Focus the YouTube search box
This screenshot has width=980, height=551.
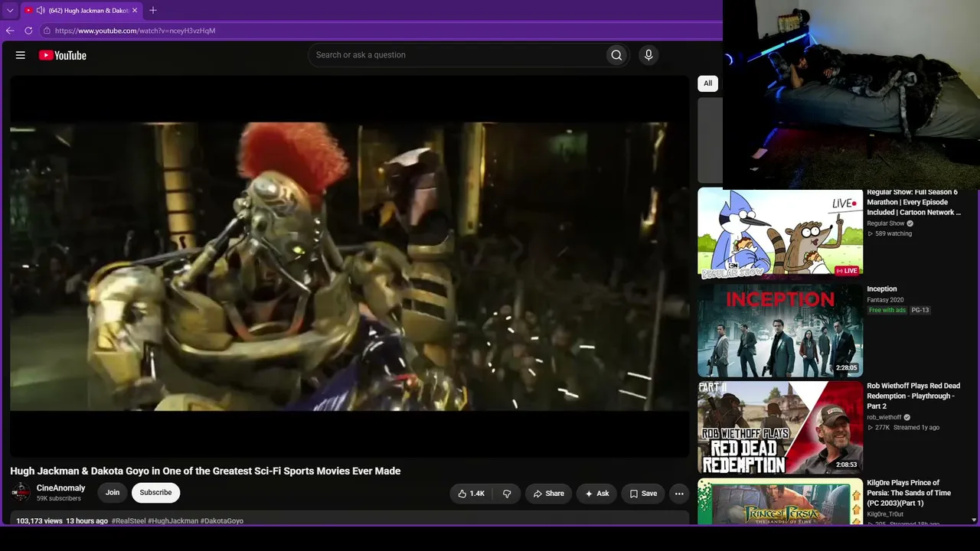pos(456,55)
